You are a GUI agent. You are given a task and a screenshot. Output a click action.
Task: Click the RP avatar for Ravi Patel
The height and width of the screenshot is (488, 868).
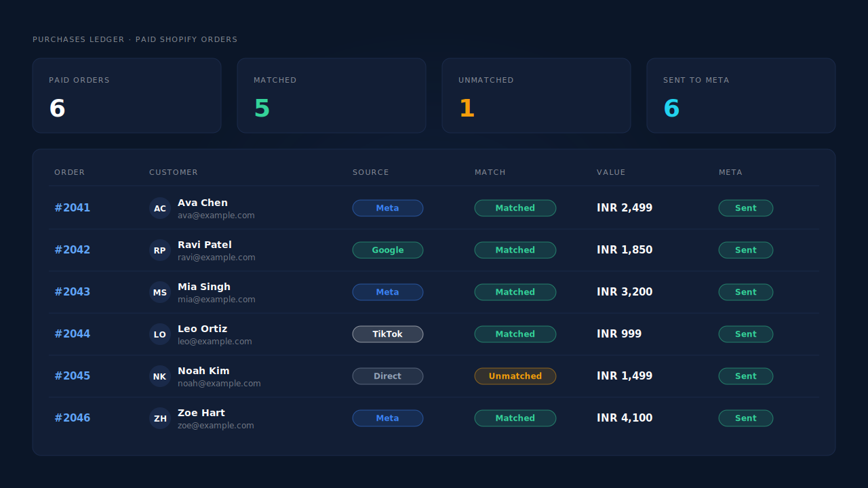pos(160,250)
